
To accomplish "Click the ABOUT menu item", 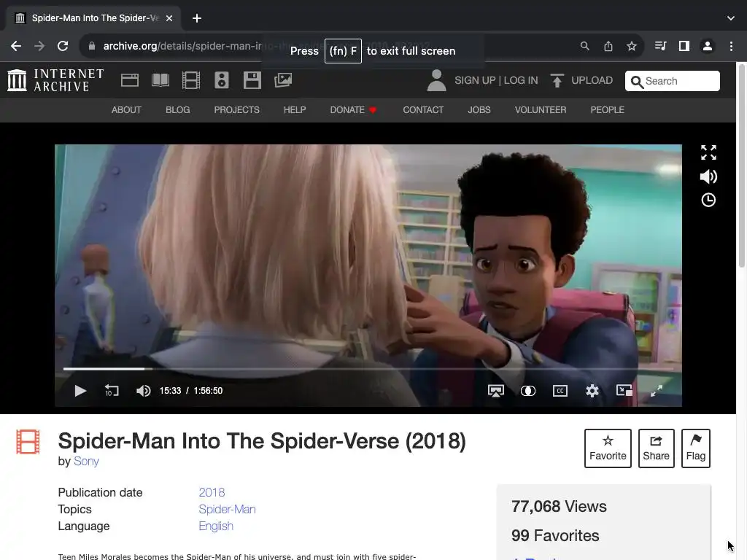I will [126, 110].
